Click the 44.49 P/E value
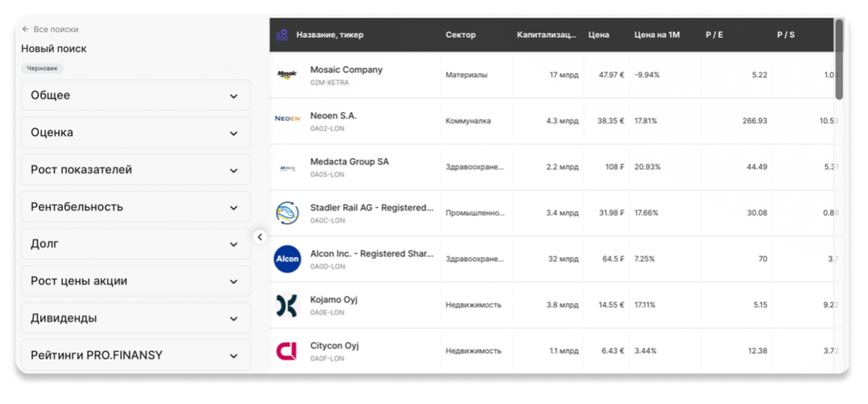 757,167
